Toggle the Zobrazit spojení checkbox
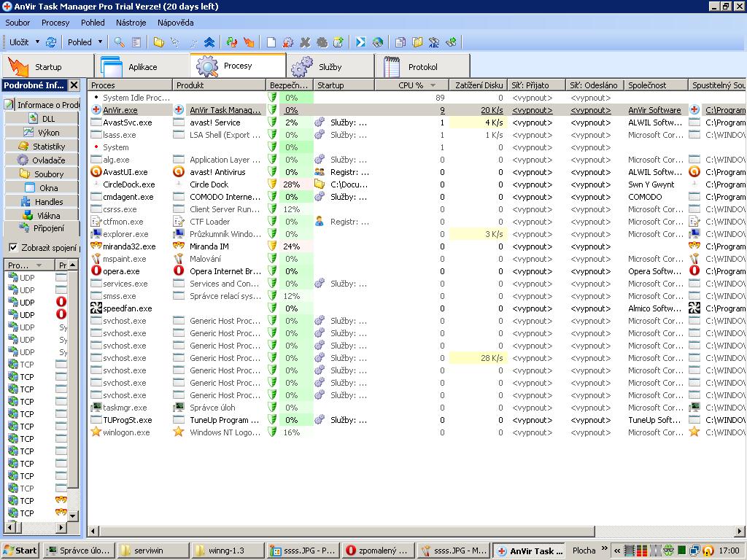Image resolution: width=747 pixels, height=560 pixels. tap(13, 247)
